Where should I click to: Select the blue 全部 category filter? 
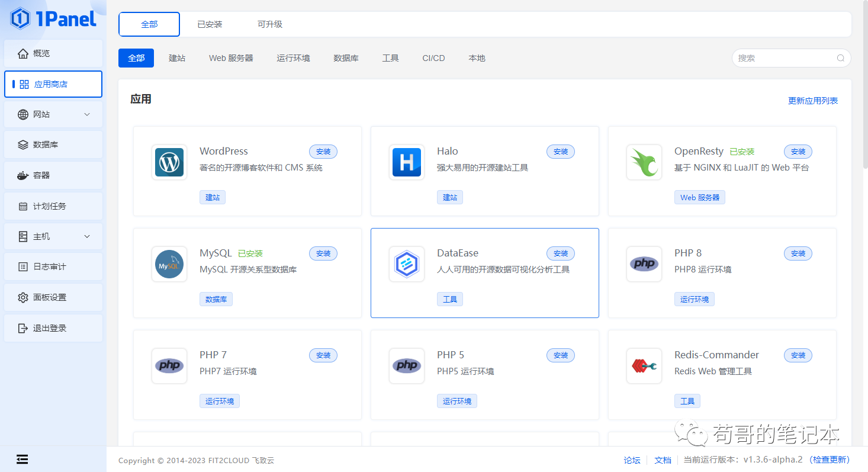(x=136, y=58)
